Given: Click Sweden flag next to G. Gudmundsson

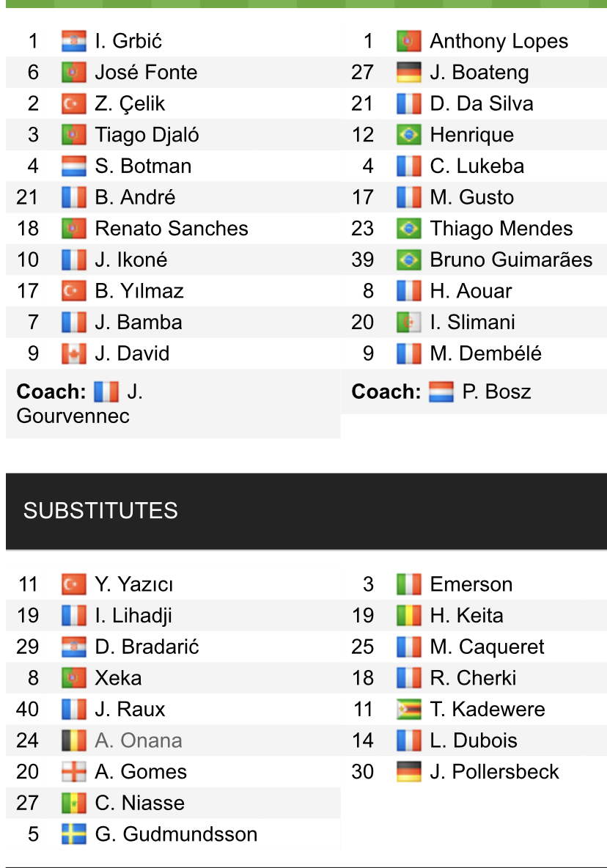Looking at the screenshot, I should (x=74, y=834).
